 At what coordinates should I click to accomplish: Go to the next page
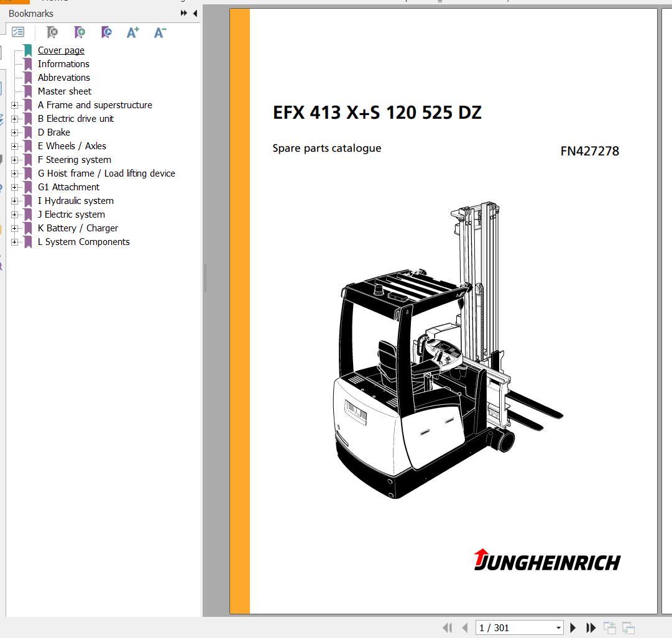coord(573,627)
